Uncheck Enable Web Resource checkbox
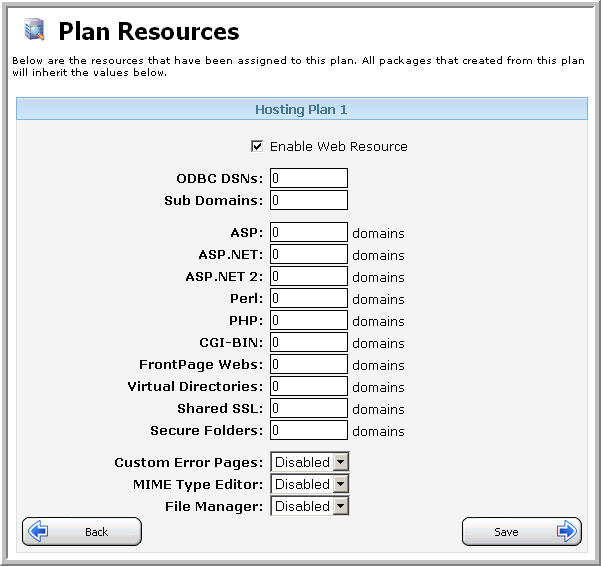The height and width of the screenshot is (566, 601). (257, 146)
